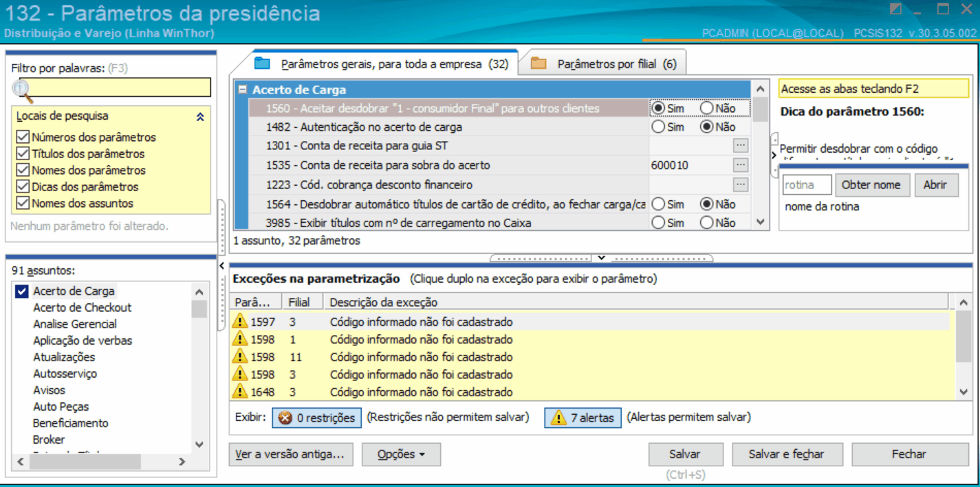Click the Salvar button
The image size is (980, 487).
click(x=685, y=454)
